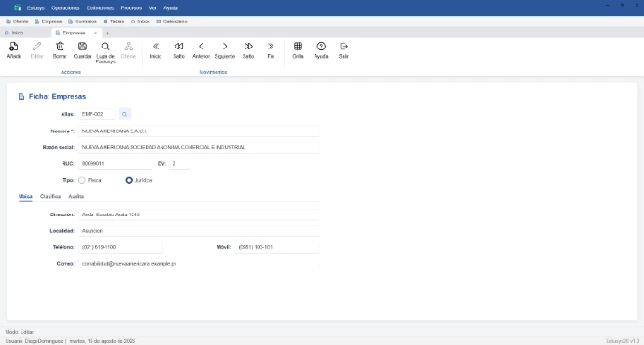644x345 pixels.
Task: Click the Alias search magnifier button
Action: point(124,114)
